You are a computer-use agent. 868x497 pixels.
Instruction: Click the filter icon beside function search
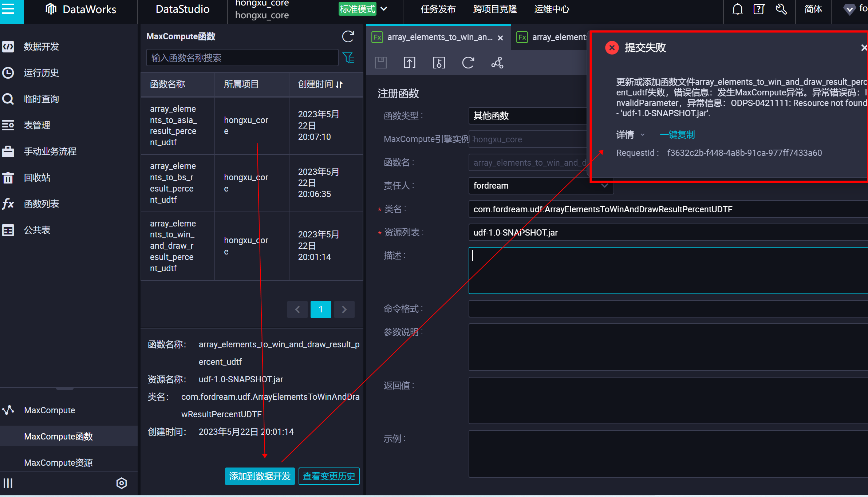coord(348,58)
